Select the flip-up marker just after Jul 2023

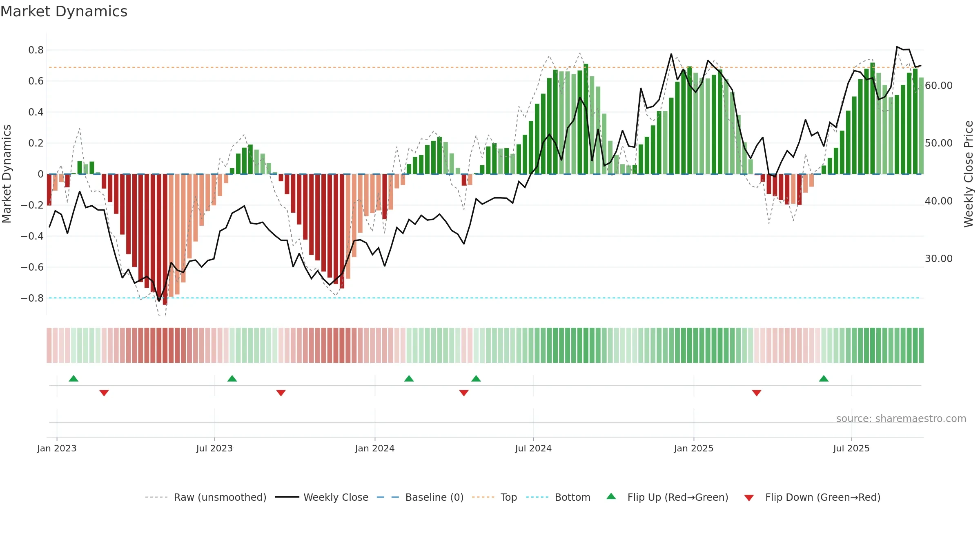point(232,378)
